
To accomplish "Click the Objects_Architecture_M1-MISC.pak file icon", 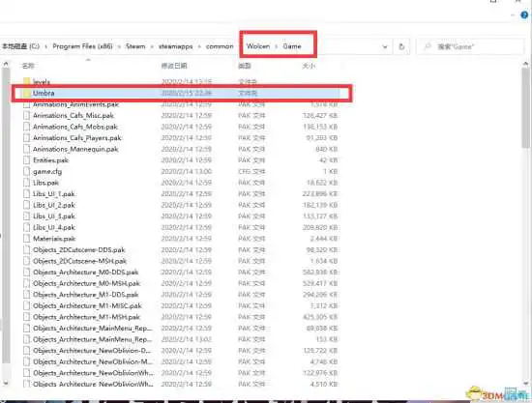I will (x=27, y=305).
